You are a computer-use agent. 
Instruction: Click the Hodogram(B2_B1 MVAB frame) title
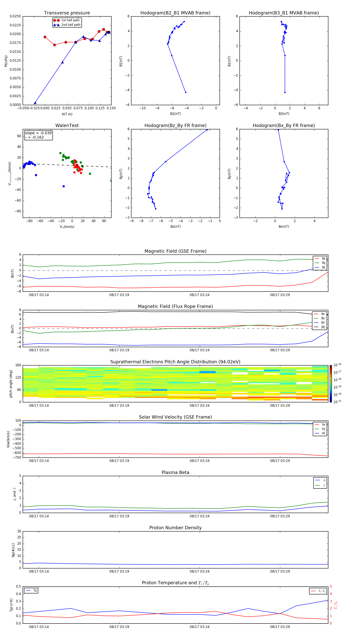(x=175, y=13)
